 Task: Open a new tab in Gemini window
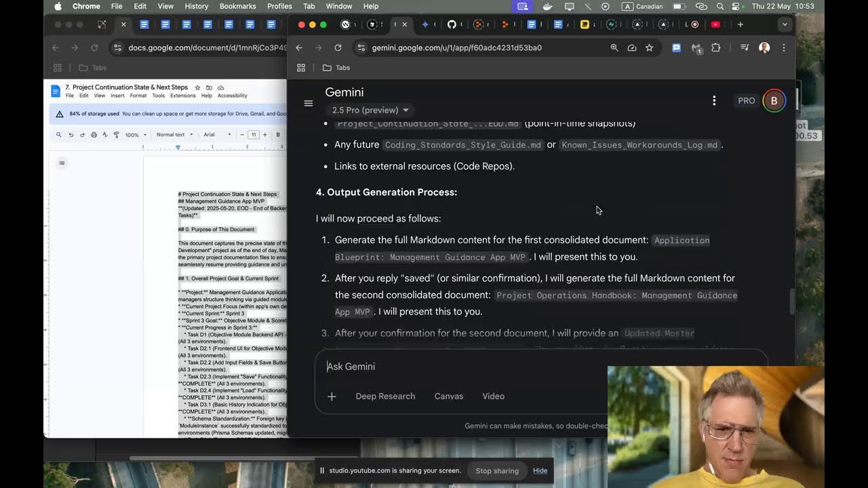[x=741, y=24]
